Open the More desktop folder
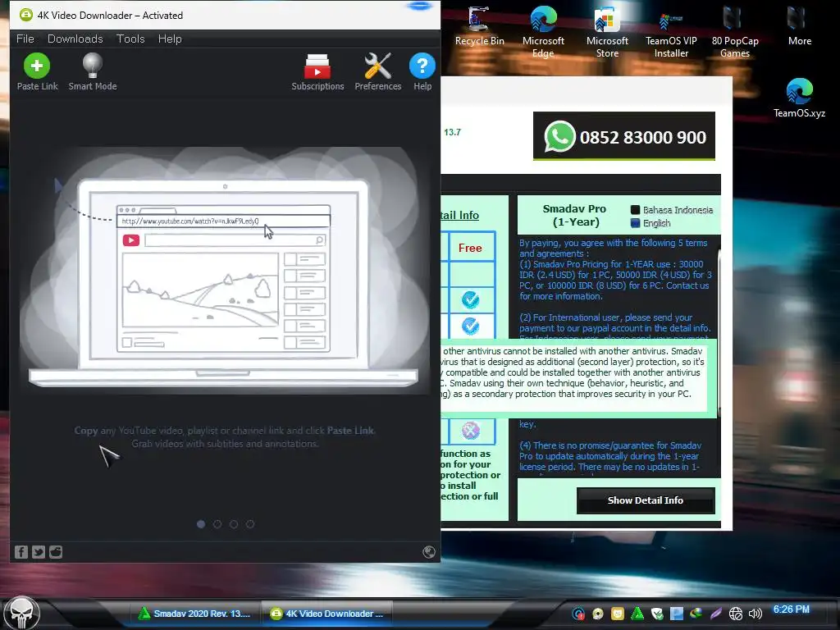The image size is (840, 630). (799, 26)
